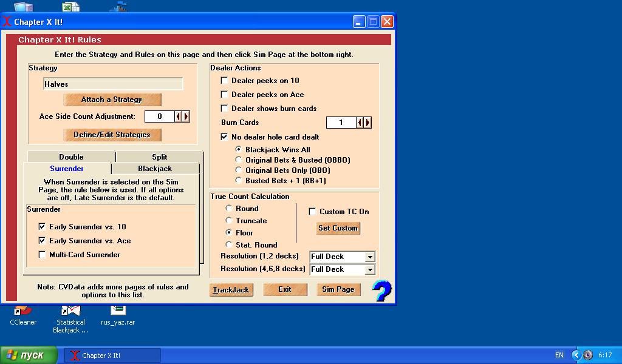The height and width of the screenshot is (364, 622).
Task: Open the Statistical Blackjack desktop icon
Action: coord(70,312)
